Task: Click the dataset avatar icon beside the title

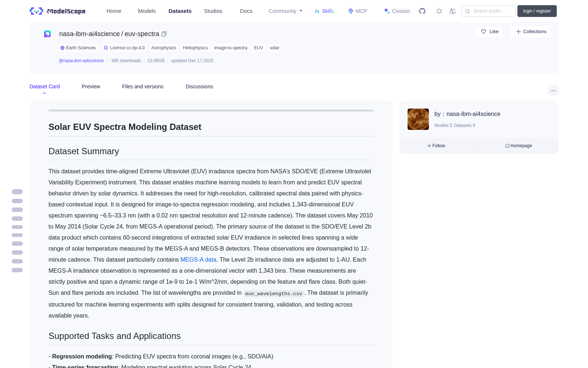Action: point(47,34)
